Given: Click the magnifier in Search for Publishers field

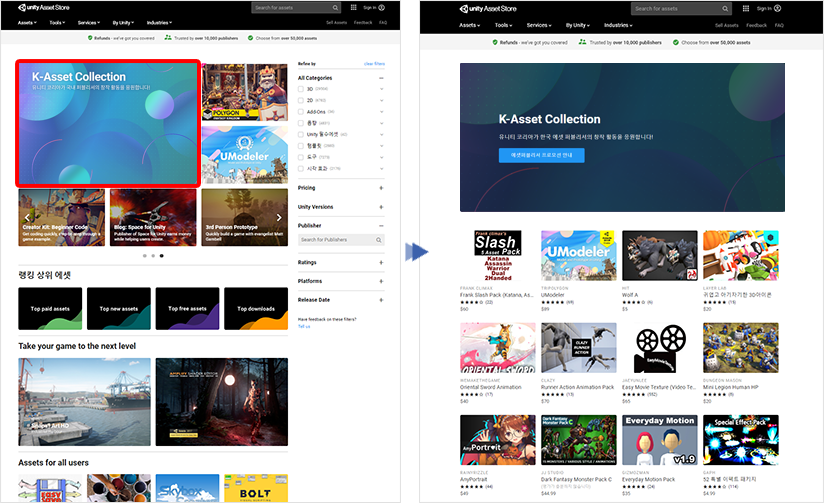Looking at the screenshot, I should [378, 240].
